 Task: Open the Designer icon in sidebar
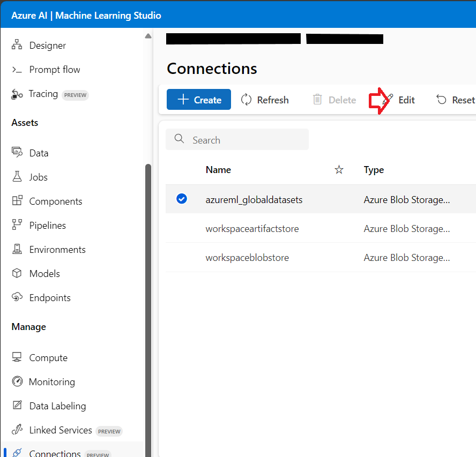[17, 44]
